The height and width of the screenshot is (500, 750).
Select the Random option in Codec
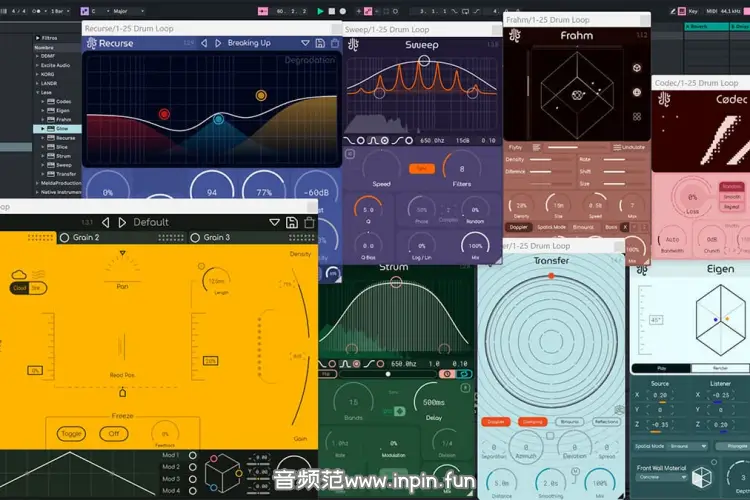point(731,187)
